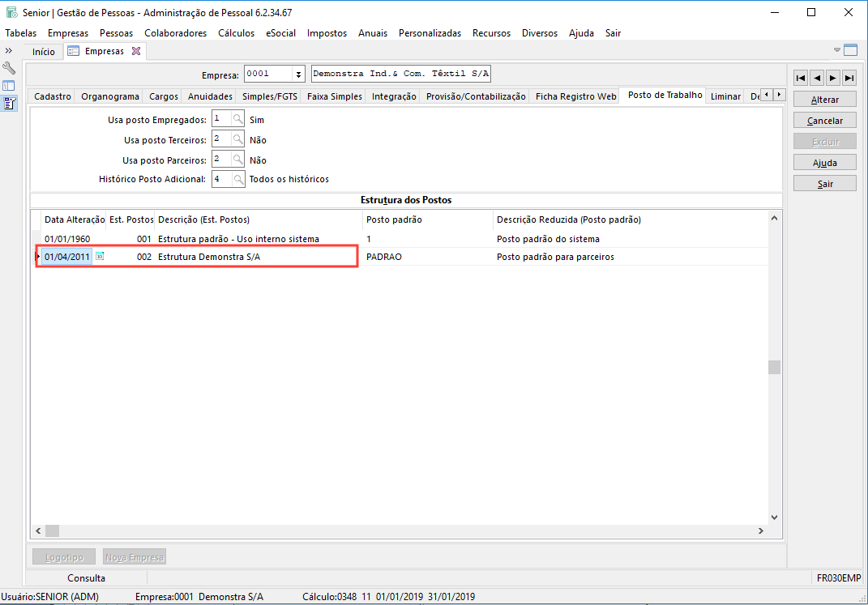
Task: Switch to the Integração tab
Action: [x=394, y=96]
